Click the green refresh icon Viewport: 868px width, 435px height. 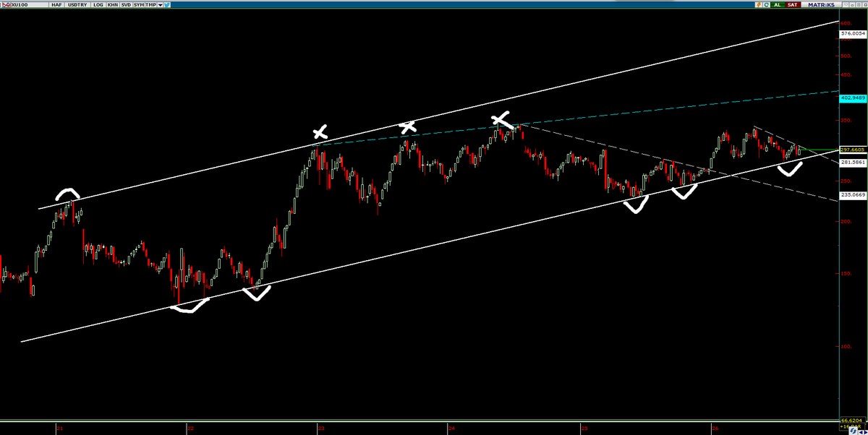pos(766,4)
